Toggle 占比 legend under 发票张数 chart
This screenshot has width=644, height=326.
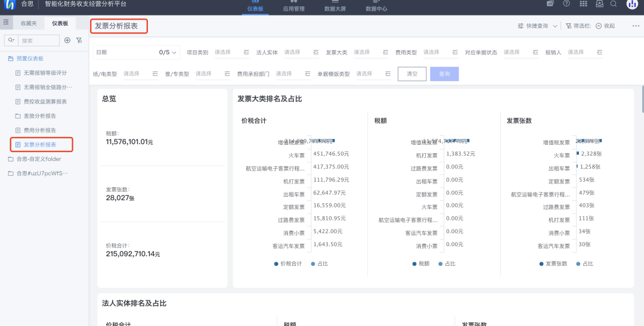[585, 263]
